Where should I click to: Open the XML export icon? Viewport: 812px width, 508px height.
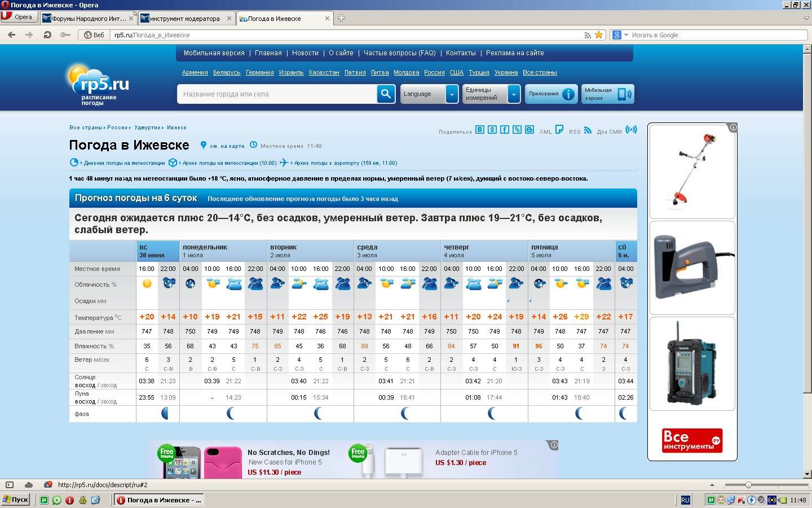[559, 130]
